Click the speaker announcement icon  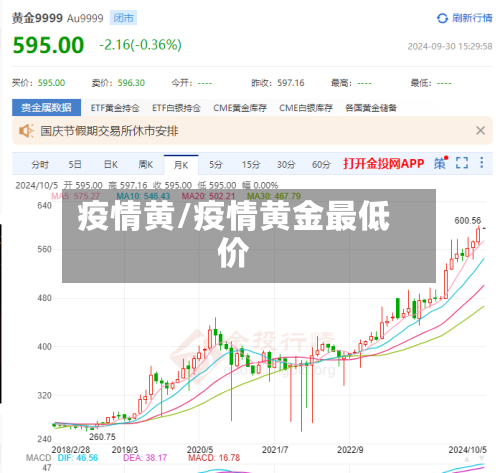[x=26, y=131]
